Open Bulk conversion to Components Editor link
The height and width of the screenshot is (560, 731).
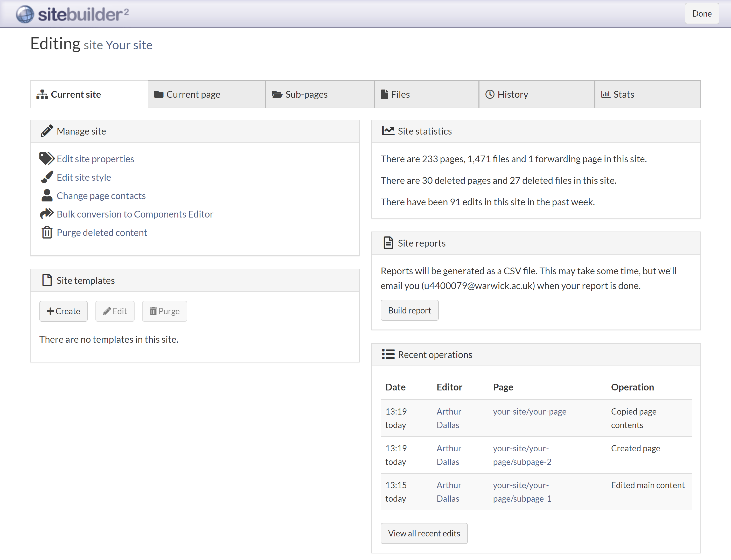[x=135, y=214]
